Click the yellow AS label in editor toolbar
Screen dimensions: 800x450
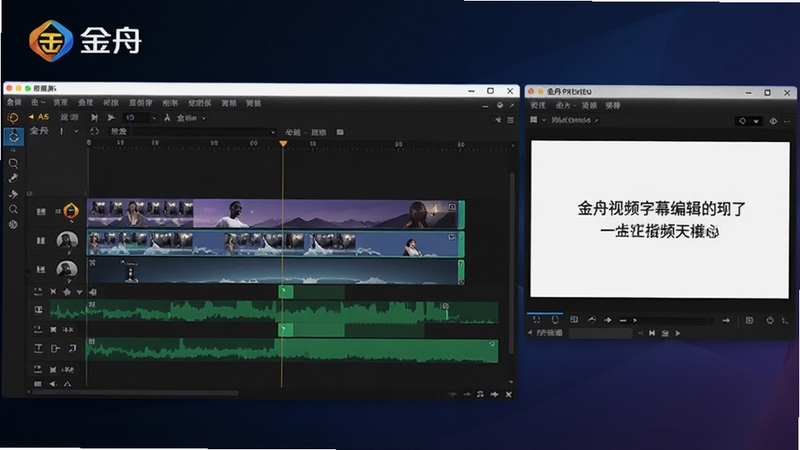coord(43,117)
